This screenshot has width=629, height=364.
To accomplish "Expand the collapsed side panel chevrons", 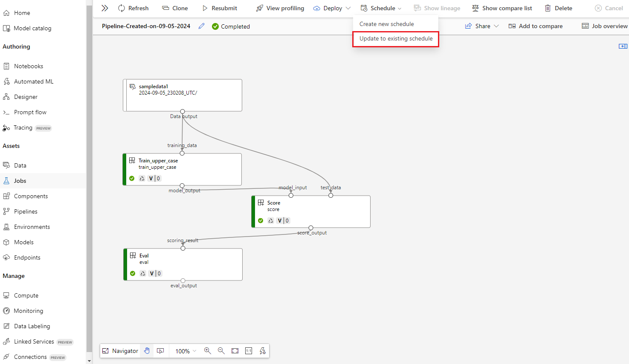I will pos(105,8).
